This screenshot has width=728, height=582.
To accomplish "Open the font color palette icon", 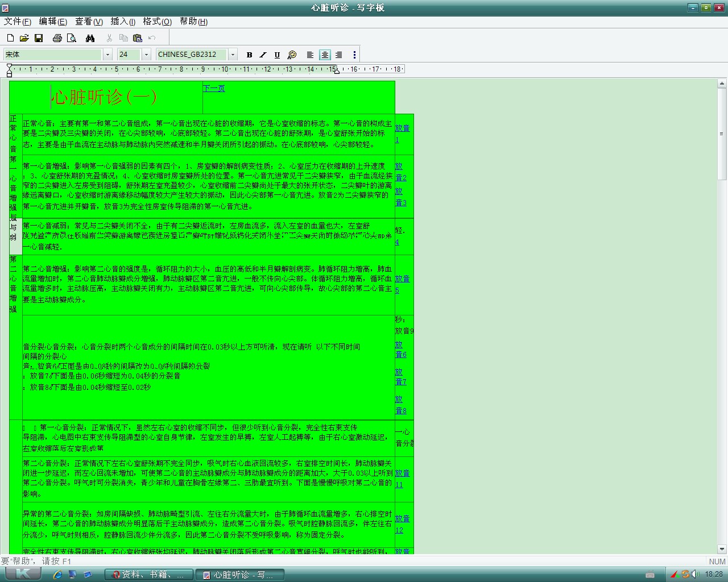I will (292, 55).
